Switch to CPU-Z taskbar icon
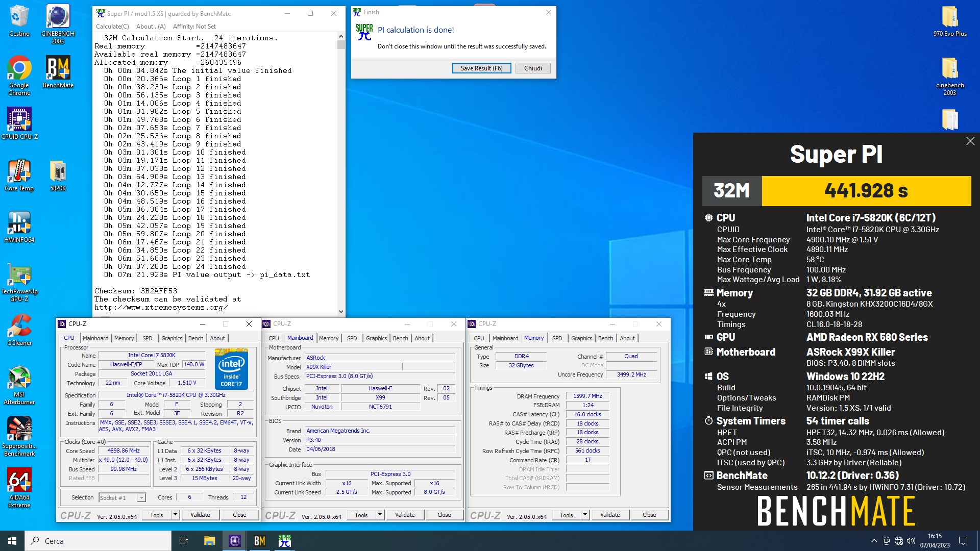Screen dimensions: 980x551 tap(234, 541)
